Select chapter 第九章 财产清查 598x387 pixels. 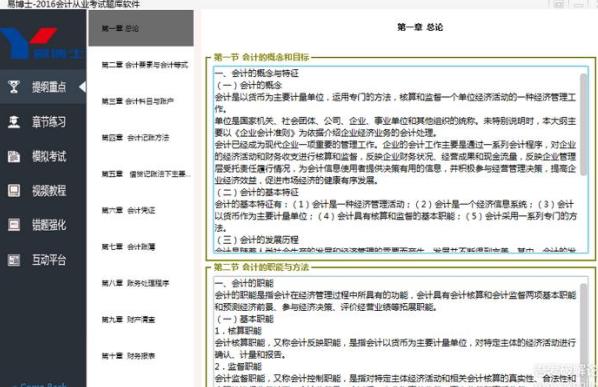click(x=129, y=319)
